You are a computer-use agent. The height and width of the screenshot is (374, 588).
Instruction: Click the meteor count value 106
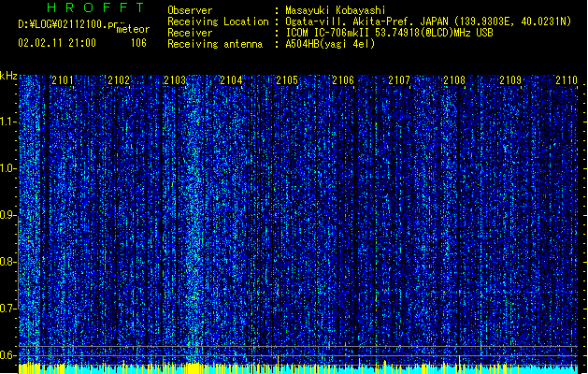(x=138, y=43)
